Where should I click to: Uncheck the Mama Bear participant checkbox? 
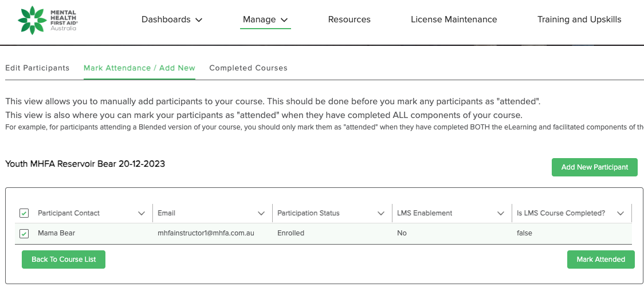(x=24, y=233)
